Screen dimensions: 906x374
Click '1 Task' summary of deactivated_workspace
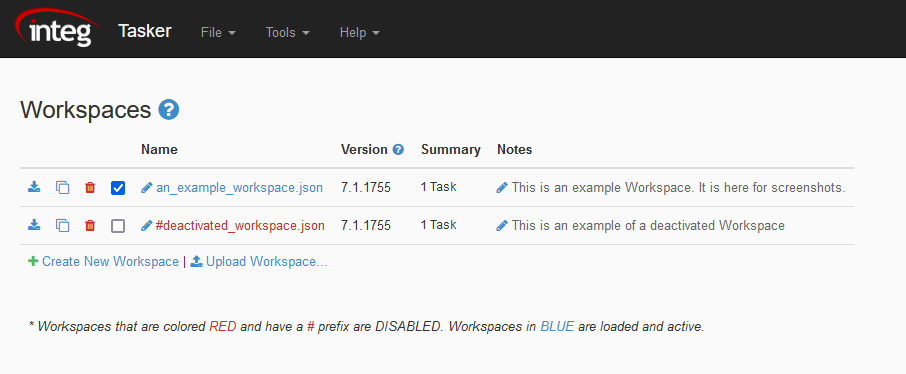click(439, 224)
